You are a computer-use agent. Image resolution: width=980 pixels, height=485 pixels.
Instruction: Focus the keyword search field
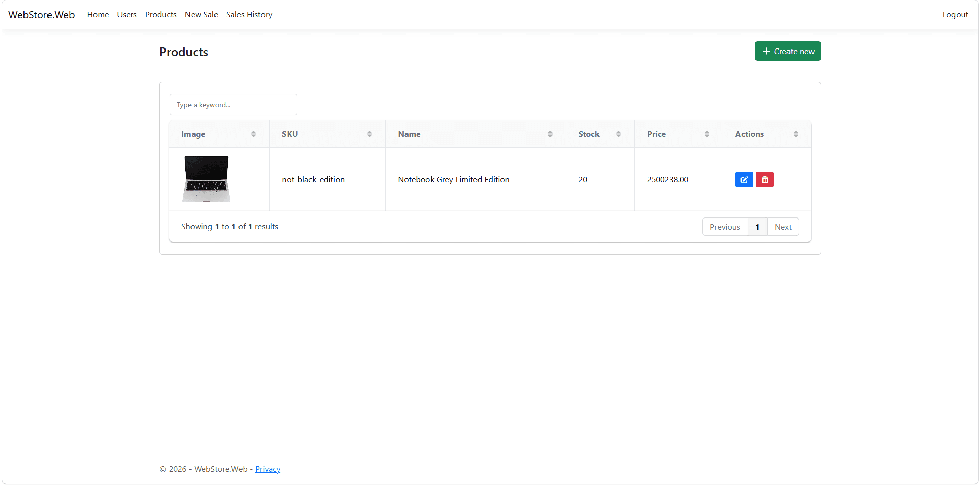click(x=233, y=105)
